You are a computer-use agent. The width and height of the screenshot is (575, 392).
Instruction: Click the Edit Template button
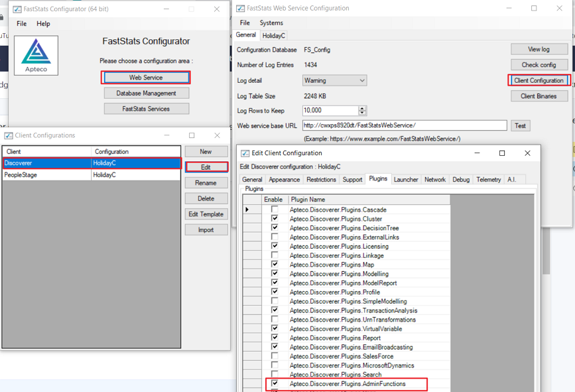point(206,214)
